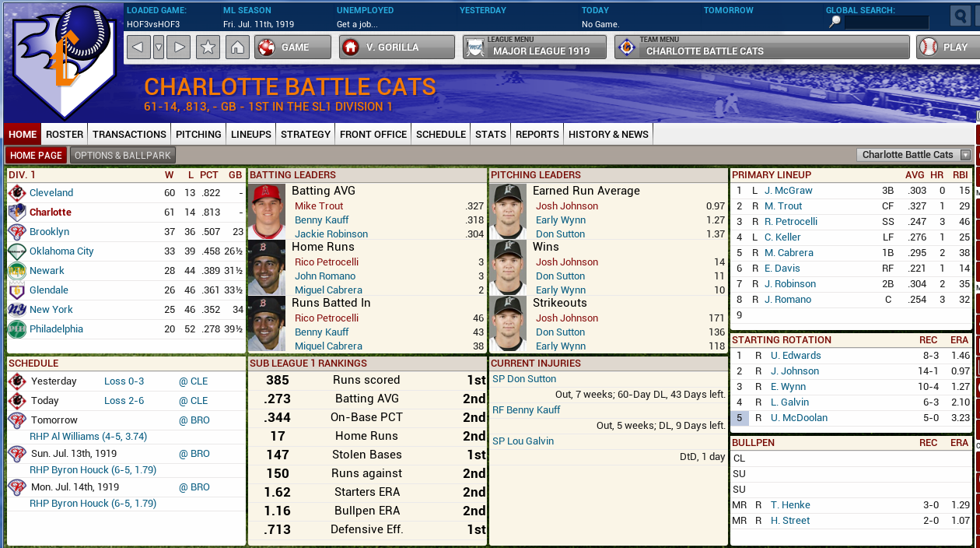
Task: Open Mike Trout's player profile link
Action: coord(319,206)
